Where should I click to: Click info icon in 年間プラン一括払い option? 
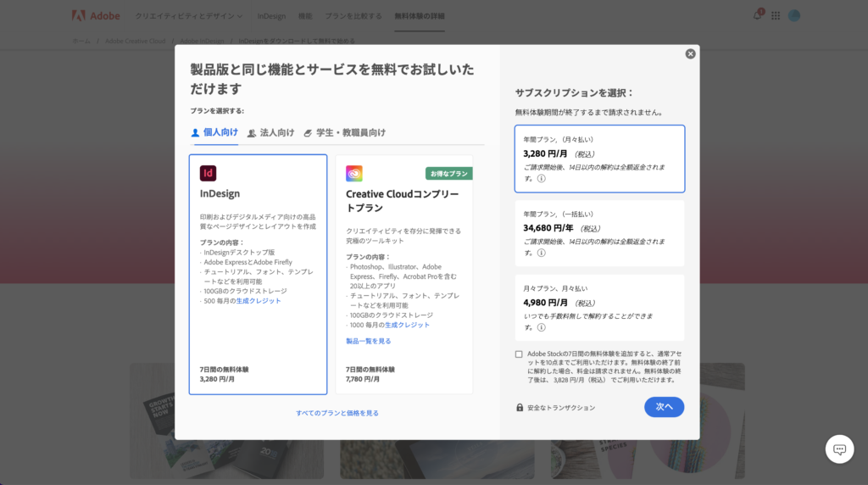point(542,253)
